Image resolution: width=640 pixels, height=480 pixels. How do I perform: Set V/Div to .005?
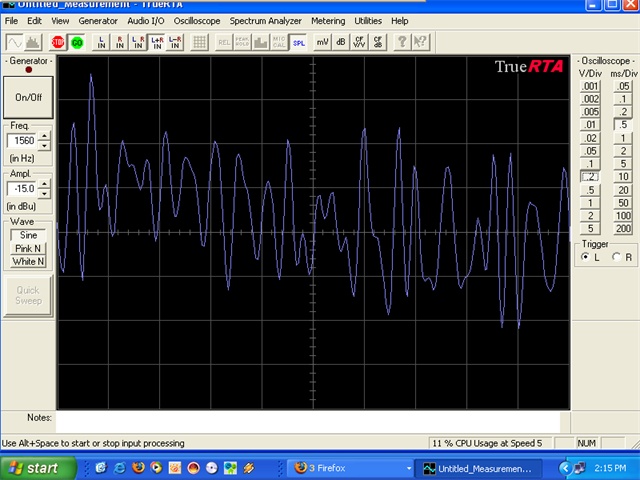590,112
